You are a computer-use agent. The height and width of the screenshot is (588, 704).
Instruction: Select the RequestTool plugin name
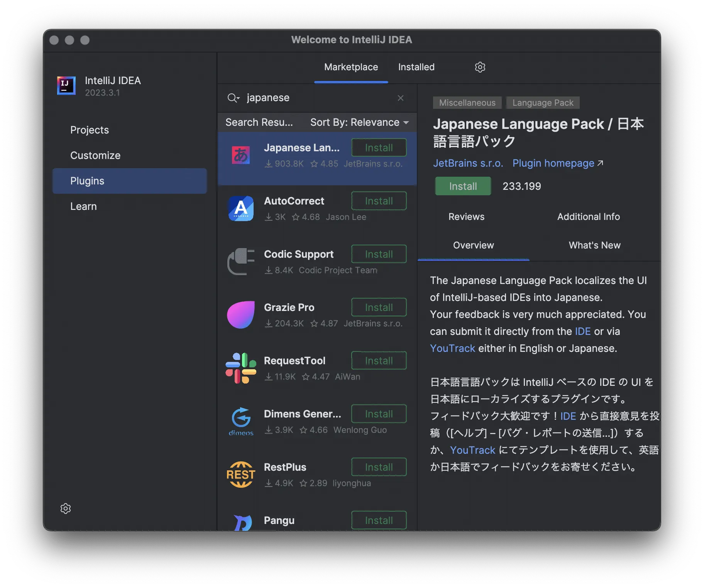pos(294,361)
